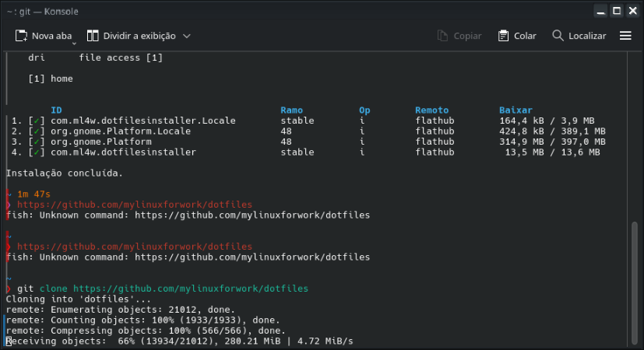Open search with the Localizar magnifier
Viewport: 644px width, 350px height.
(558, 36)
